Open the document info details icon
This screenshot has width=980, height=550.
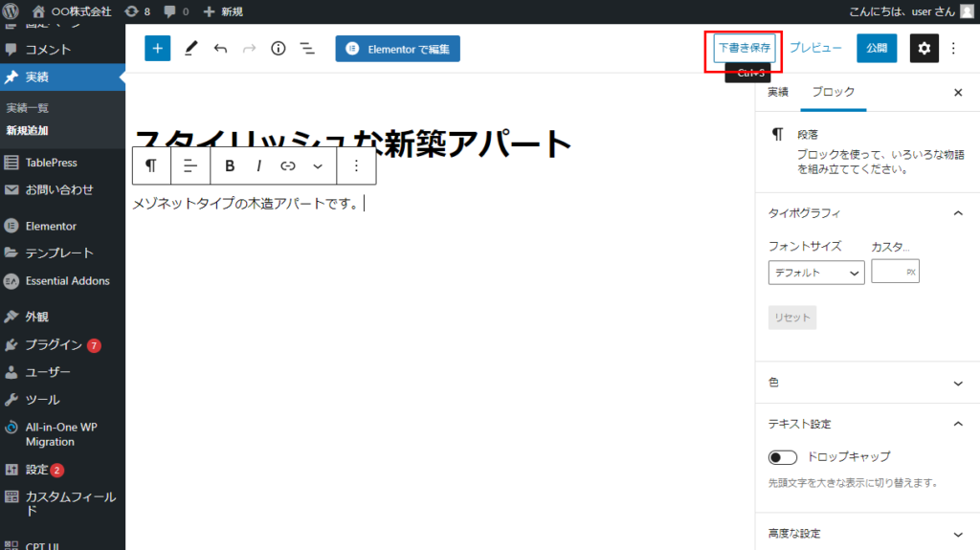point(278,49)
